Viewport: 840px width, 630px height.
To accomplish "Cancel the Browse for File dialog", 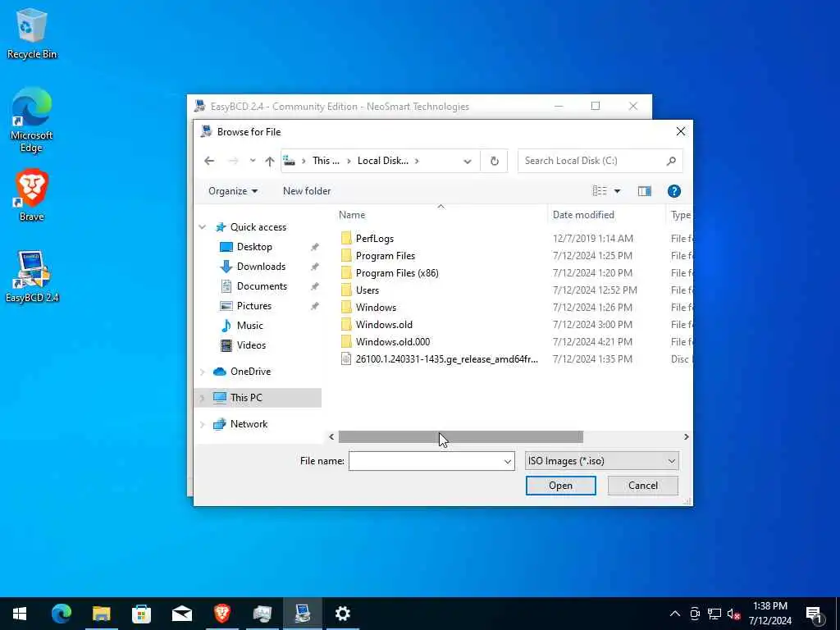I will tap(643, 486).
